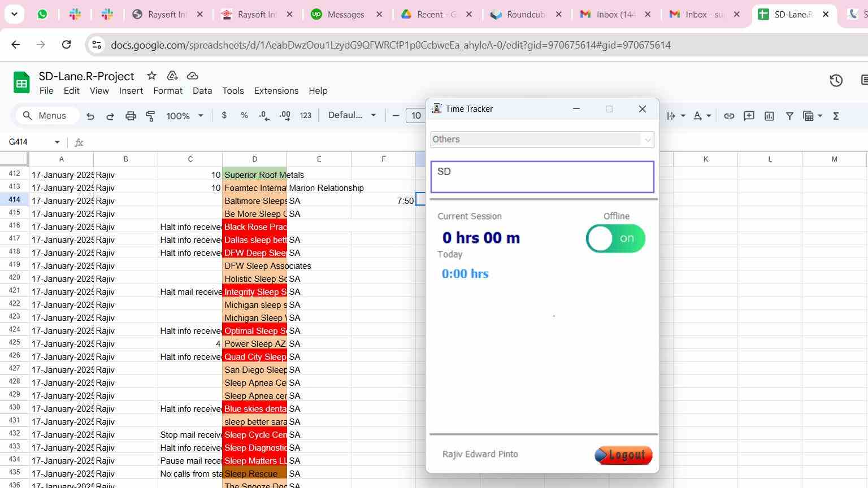
Task: Open the Format menu
Action: tap(168, 90)
